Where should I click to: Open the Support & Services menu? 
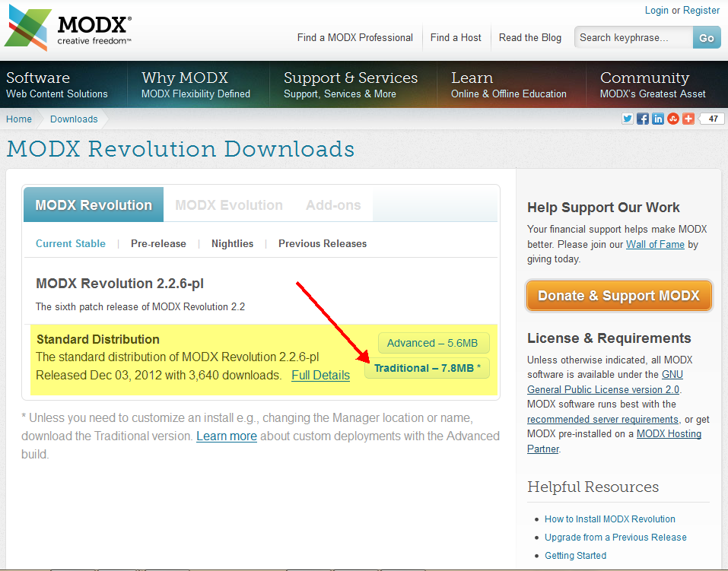tap(350, 84)
